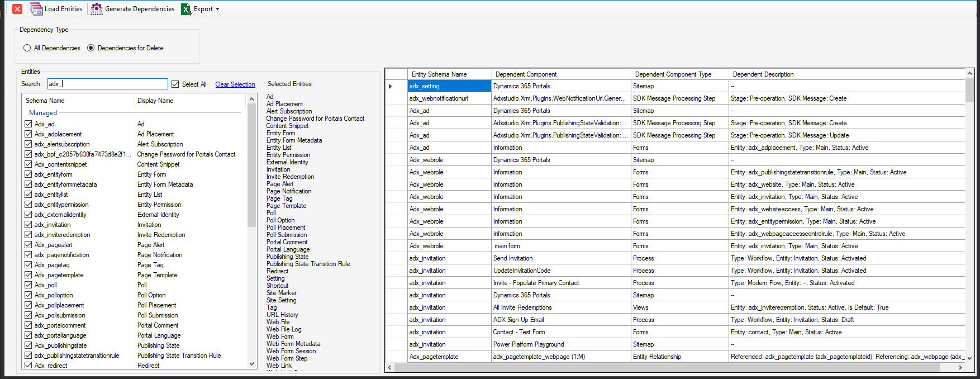Click the grid horizontal scroll-left arrow
980x379 pixels.
coord(390,367)
